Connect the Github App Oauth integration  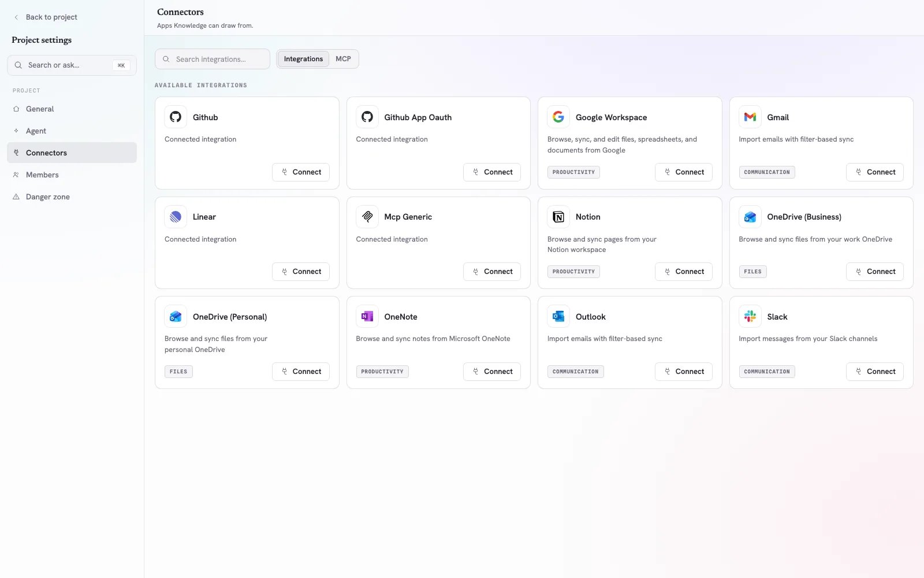point(492,172)
